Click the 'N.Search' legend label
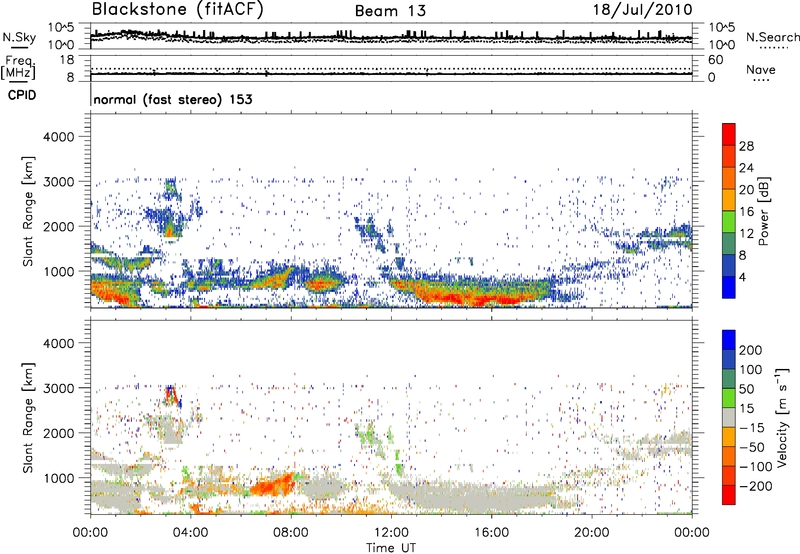 click(772, 37)
